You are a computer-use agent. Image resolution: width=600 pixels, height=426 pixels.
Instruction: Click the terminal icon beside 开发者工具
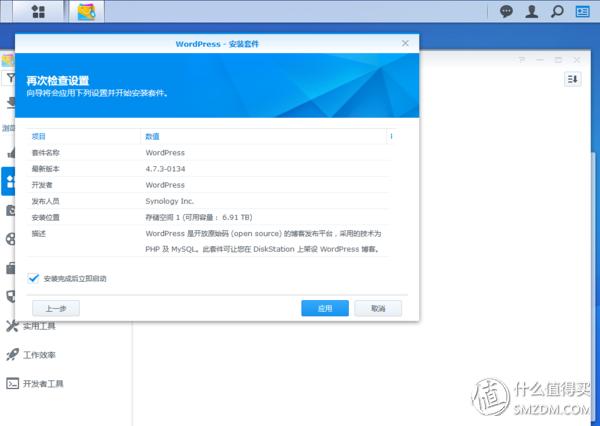(12, 383)
